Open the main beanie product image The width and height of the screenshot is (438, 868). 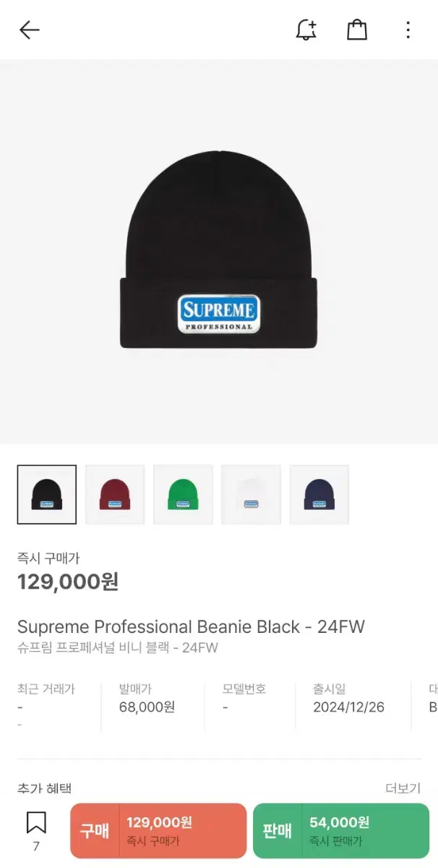pos(219,251)
